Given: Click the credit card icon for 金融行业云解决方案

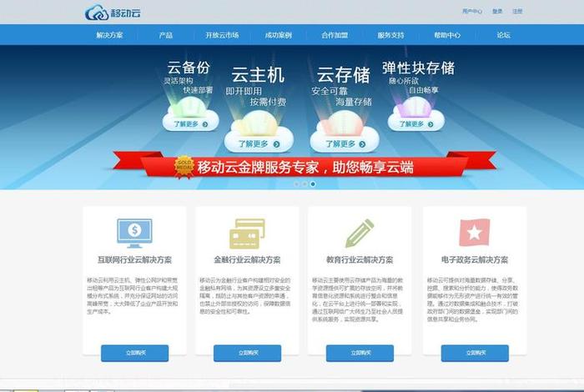Looking at the screenshot, I should 247,234.
